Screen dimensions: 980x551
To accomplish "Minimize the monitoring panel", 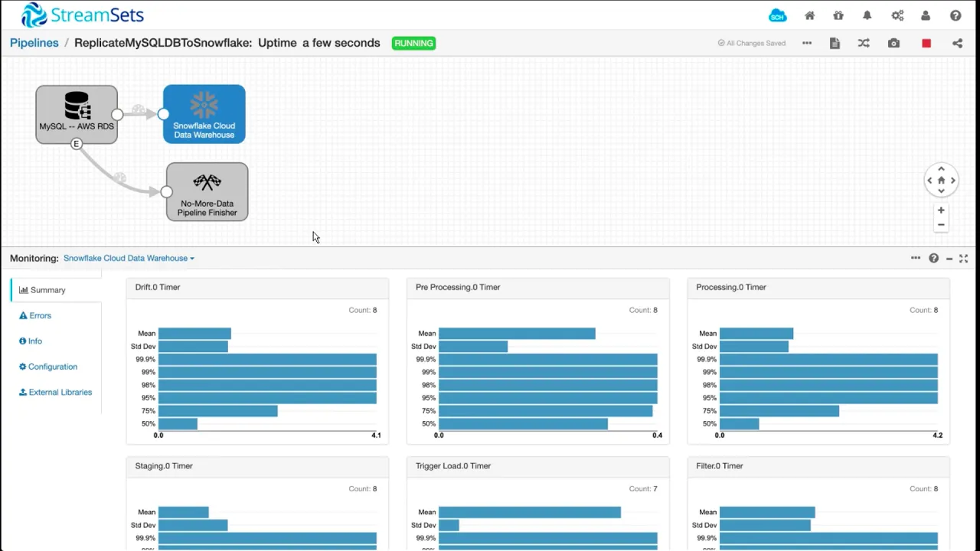I will click(949, 259).
